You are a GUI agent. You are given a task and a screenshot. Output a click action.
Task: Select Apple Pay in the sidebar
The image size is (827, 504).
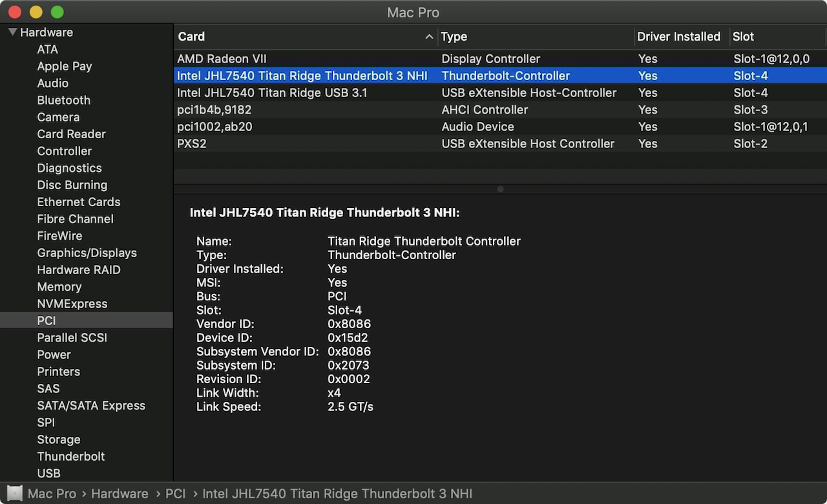click(65, 66)
